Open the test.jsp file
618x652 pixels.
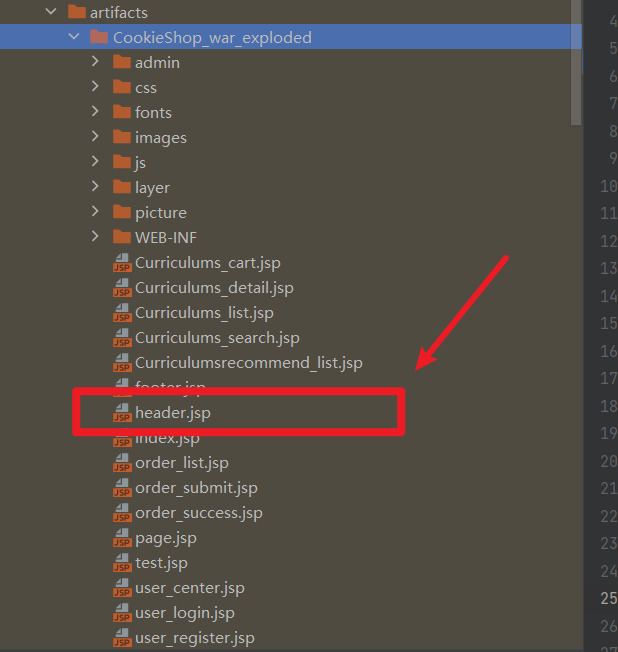(161, 563)
